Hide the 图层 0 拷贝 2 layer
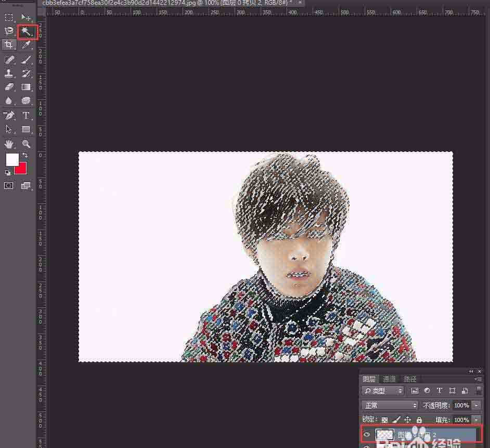 coord(367,434)
